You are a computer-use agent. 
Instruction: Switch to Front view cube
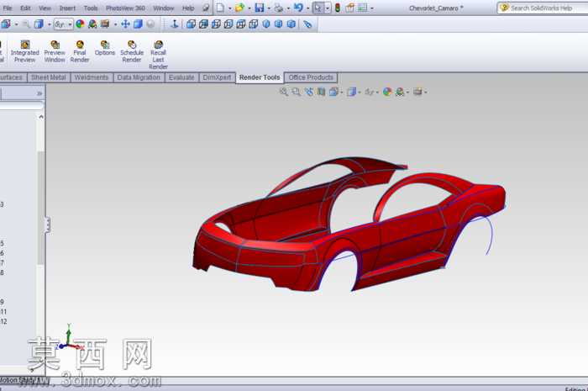191,24
